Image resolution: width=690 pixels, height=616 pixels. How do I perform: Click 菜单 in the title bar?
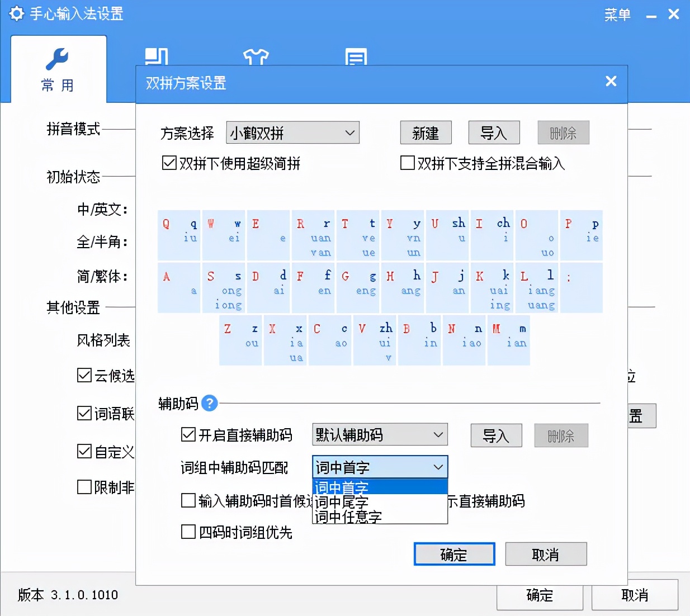pos(617,16)
